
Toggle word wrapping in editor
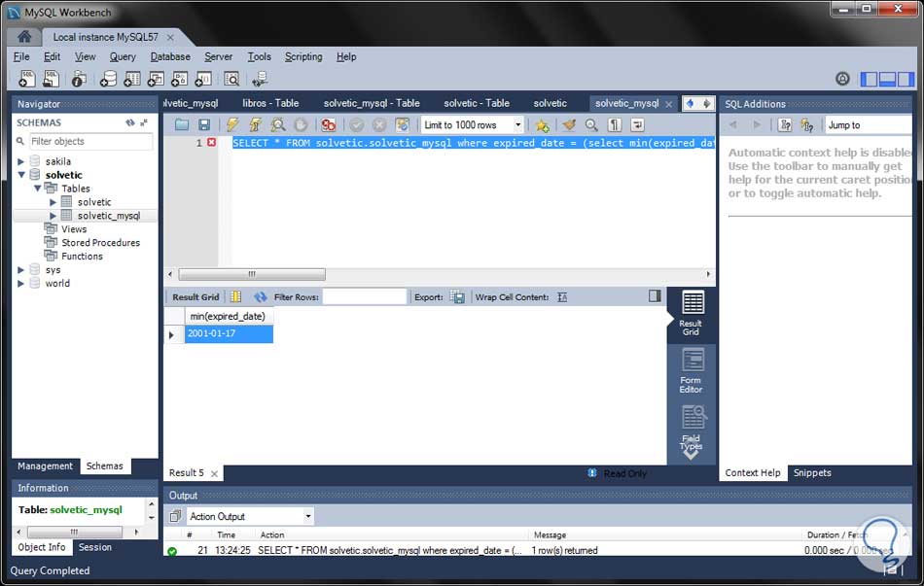click(637, 124)
